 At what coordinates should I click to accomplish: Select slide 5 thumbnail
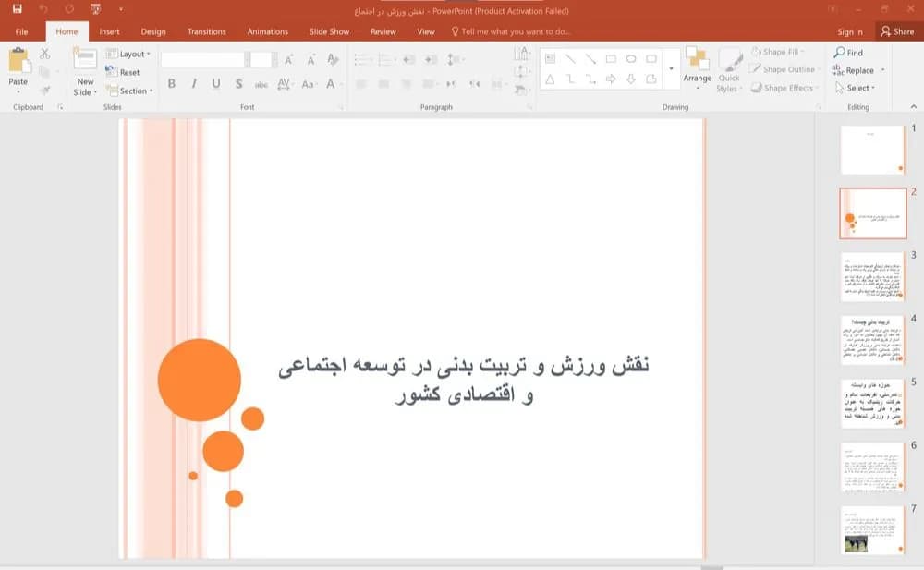[x=872, y=403]
